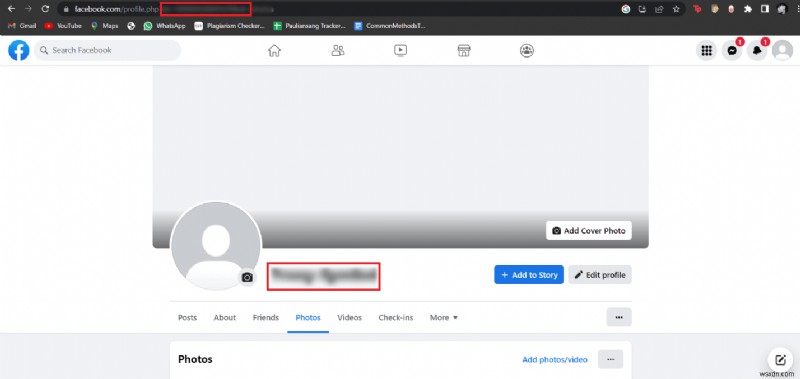The image size is (800, 379).
Task: Click the Photos section heading
Action: [x=195, y=360]
